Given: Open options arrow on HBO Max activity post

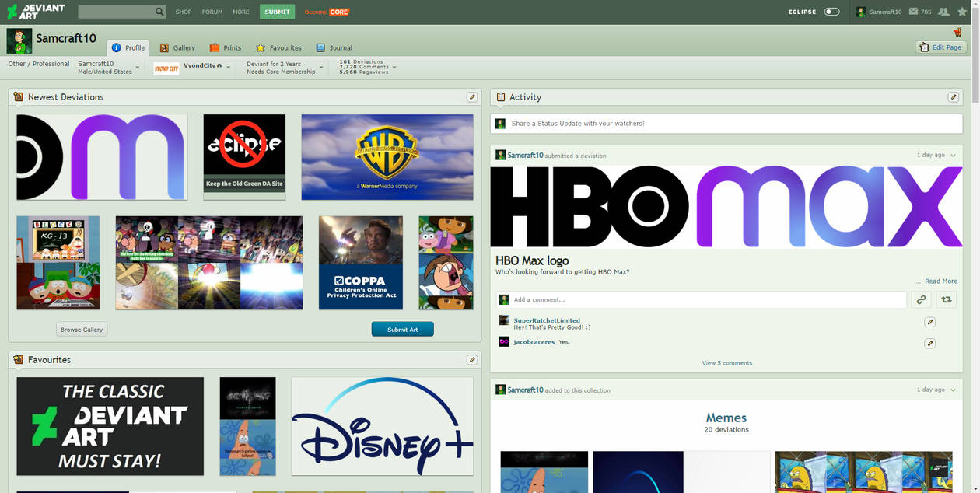Looking at the screenshot, I should click(x=953, y=156).
